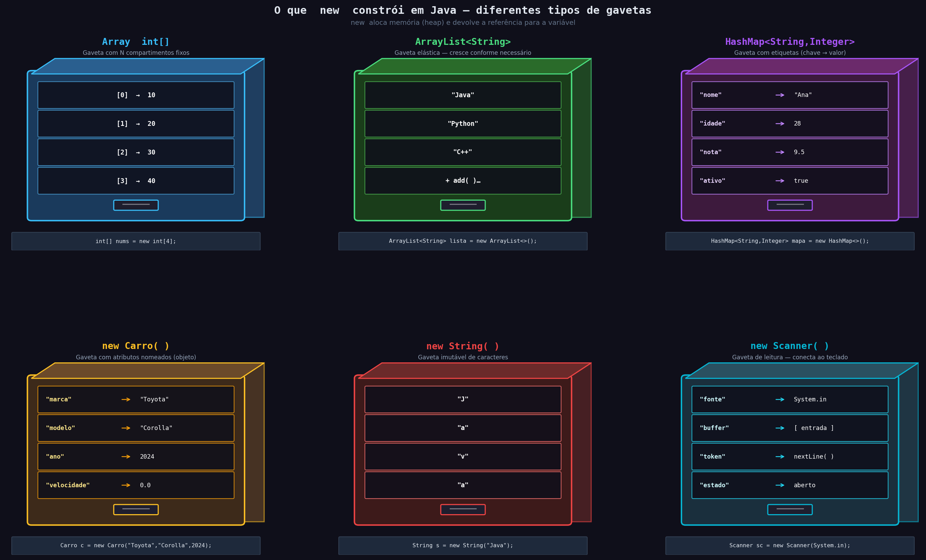Click the "new String( )" heading
The width and height of the screenshot is (926, 560).
(x=462, y=346)
